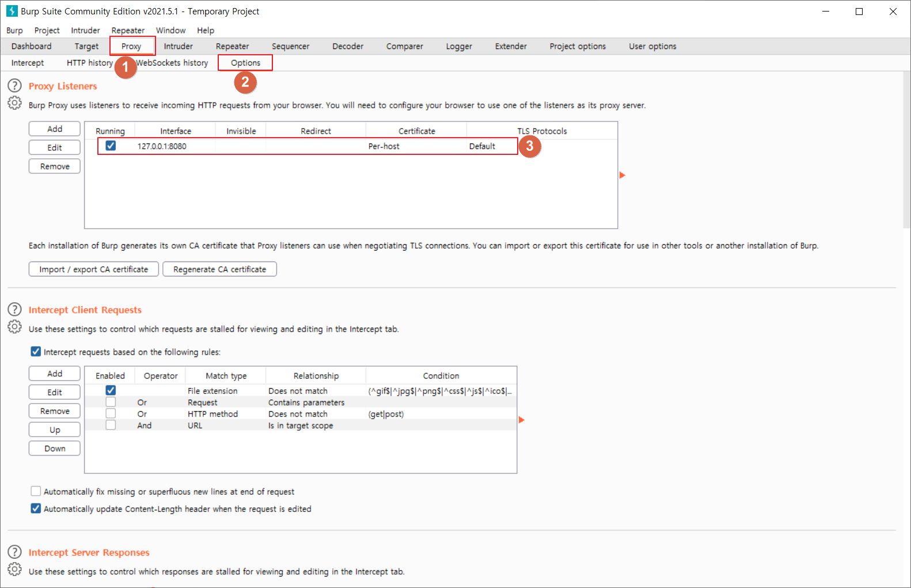This screenshot has width=911, height=588.
Task: Go to the Intruder tool tab
Action: tap(179, 46)
